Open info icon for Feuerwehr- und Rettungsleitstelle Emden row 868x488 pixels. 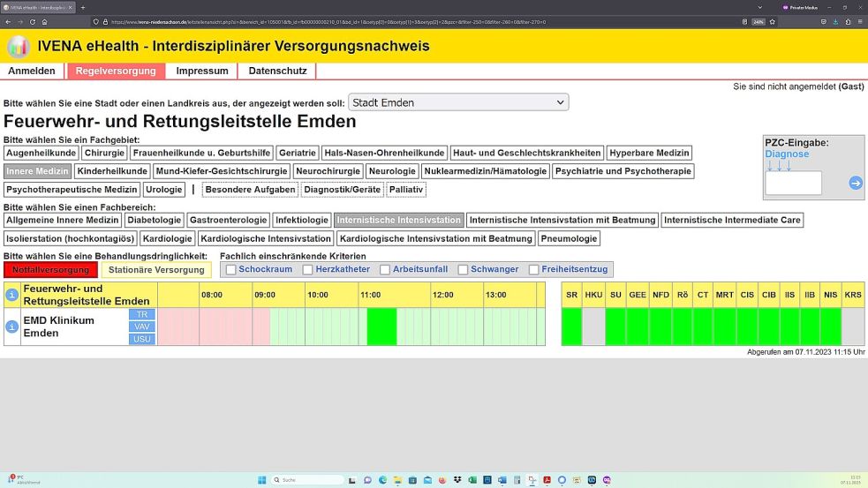tap(11, 295)
